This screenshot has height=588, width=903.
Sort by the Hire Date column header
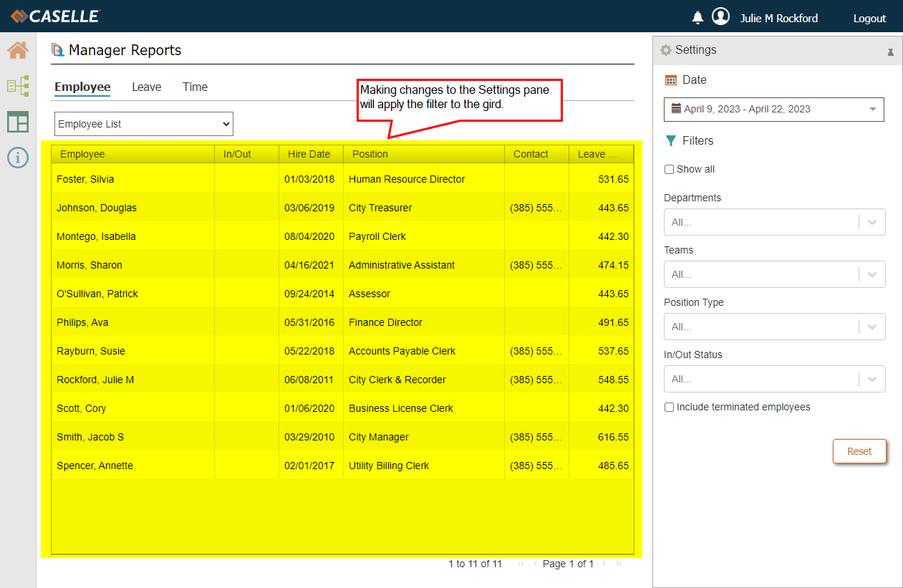(x=309, y=154)
